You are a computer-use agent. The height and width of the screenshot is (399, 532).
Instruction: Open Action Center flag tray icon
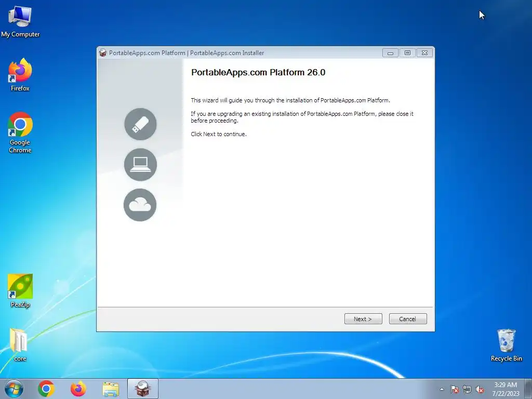point(455,390)
